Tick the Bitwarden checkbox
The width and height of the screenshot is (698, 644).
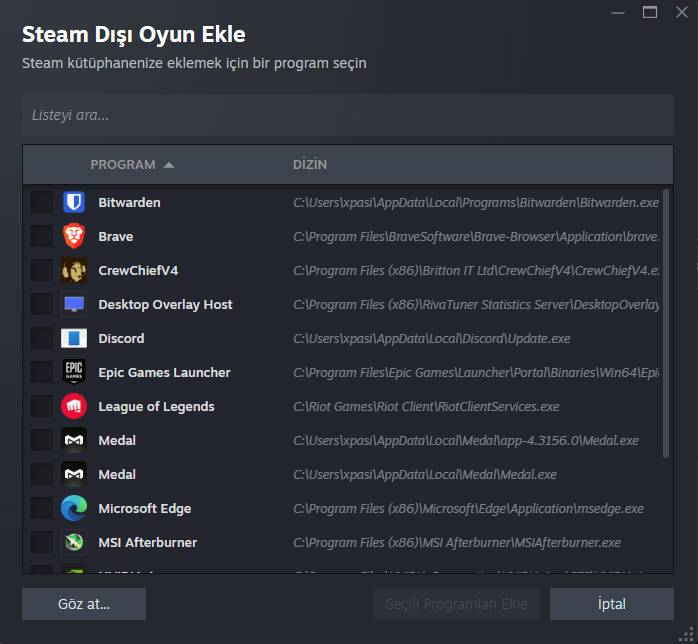coord(42,203)
